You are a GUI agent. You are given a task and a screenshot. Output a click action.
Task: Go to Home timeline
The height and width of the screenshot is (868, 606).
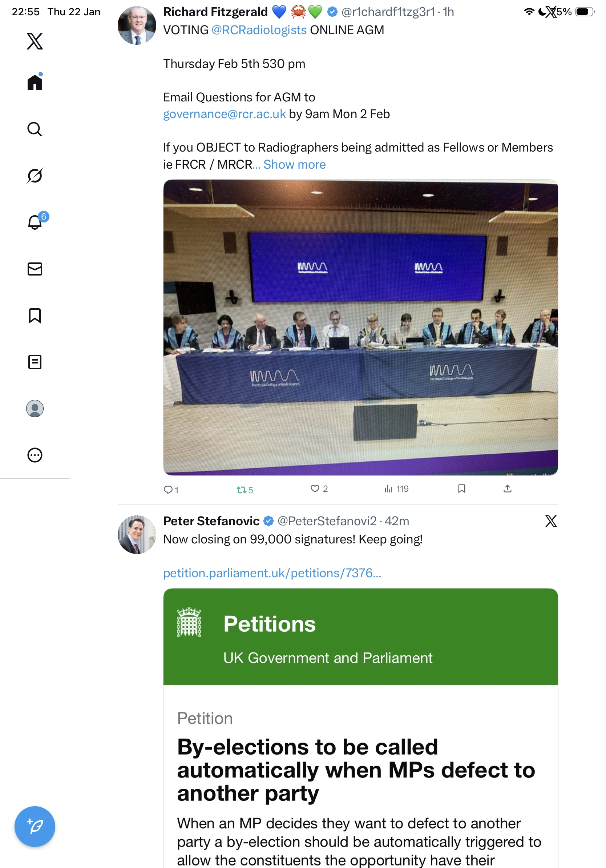[x=35, y=83]
